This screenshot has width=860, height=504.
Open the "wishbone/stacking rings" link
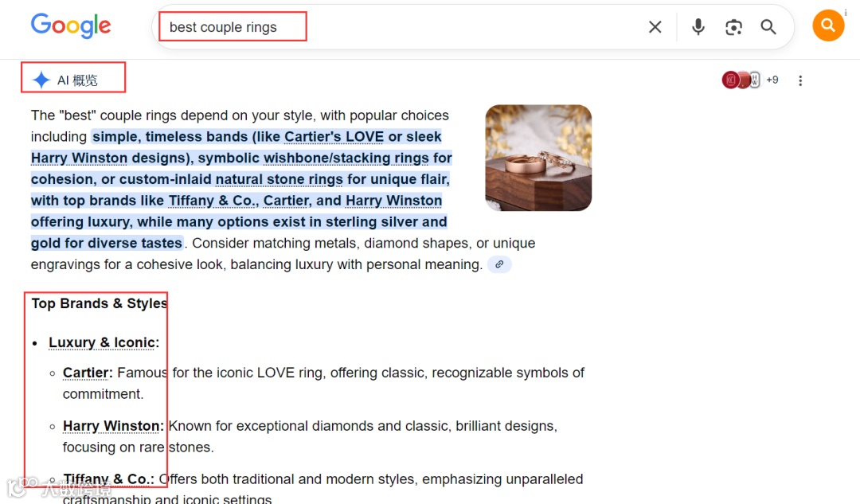[x=346, y=158]
